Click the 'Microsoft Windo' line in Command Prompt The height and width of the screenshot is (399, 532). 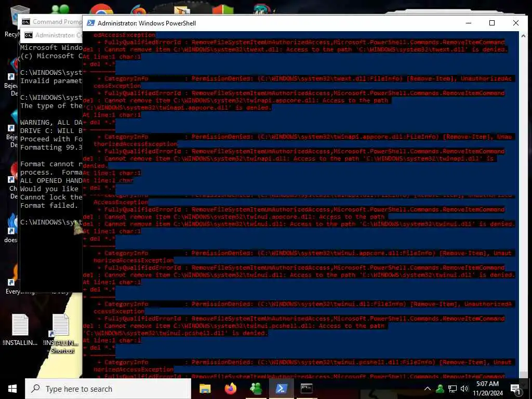pyautogui.click(x=51, y=47)
